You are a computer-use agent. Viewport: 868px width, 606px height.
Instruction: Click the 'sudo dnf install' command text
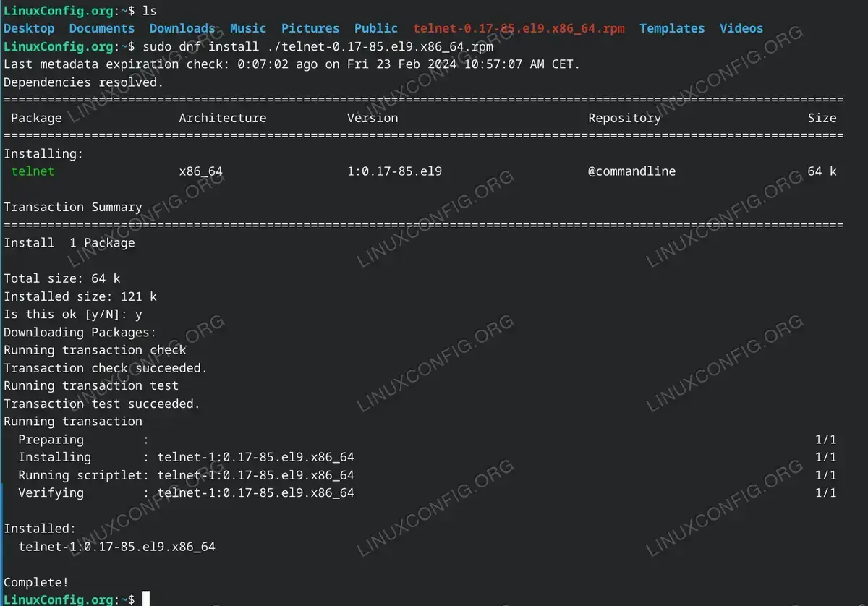(x=200, y=46)
